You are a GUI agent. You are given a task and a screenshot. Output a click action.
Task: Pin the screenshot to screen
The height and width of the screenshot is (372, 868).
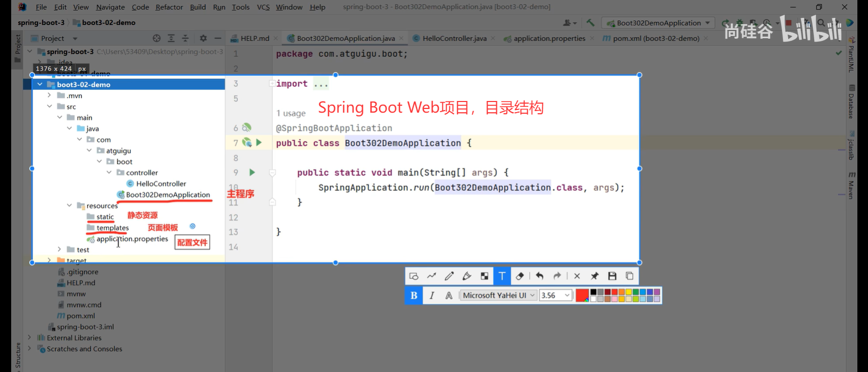(x=595, y=276)
